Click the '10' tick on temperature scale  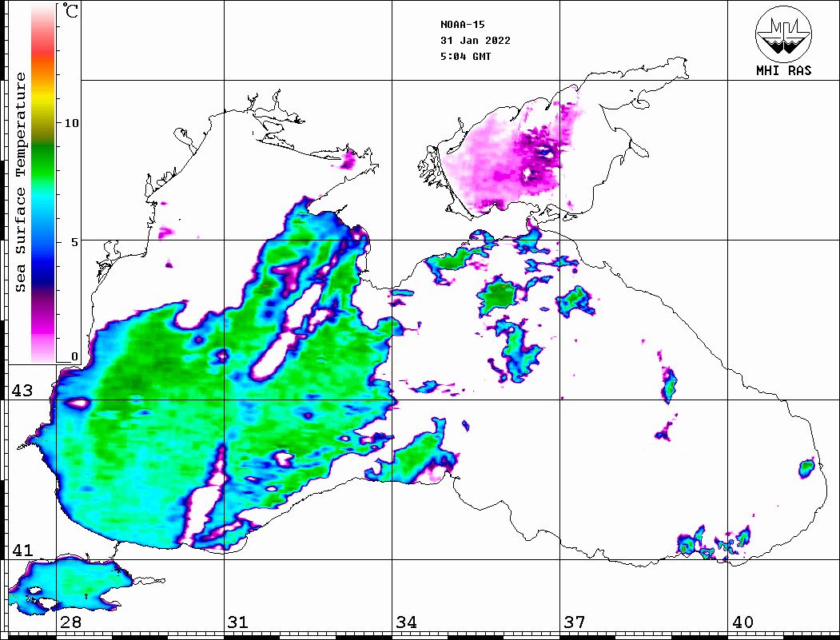pyautogui.click(x=70, y=123)
